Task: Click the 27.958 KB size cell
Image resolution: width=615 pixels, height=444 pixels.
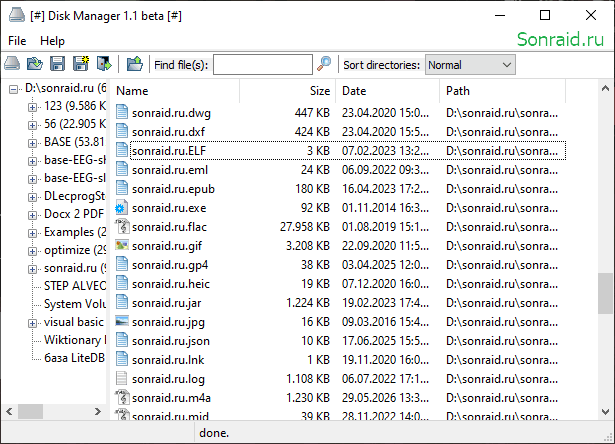Action: (x=304, y=227)
